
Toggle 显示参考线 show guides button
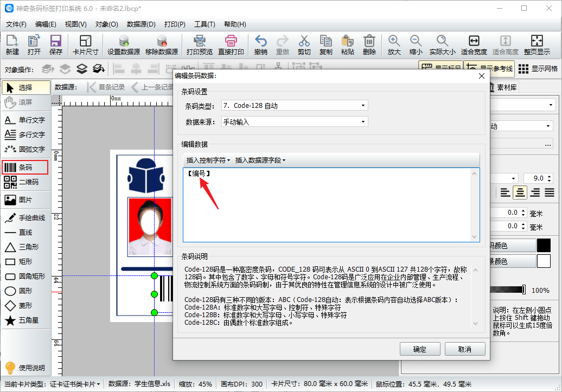point(489,69)
